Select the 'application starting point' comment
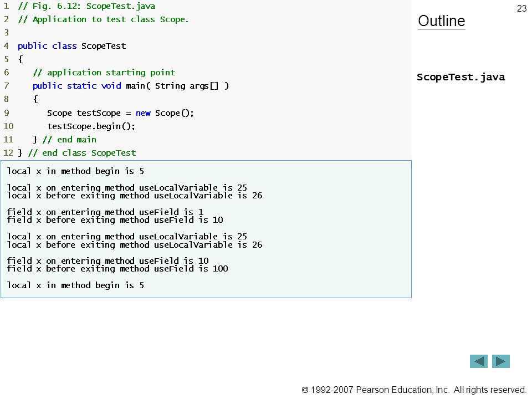 pyautogui.click(x=104, y=72)
